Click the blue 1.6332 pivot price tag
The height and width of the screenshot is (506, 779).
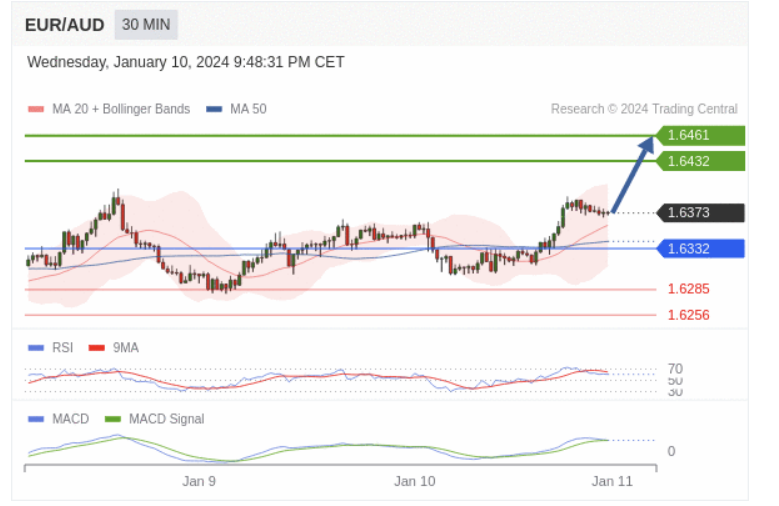(x=700, y=249)
